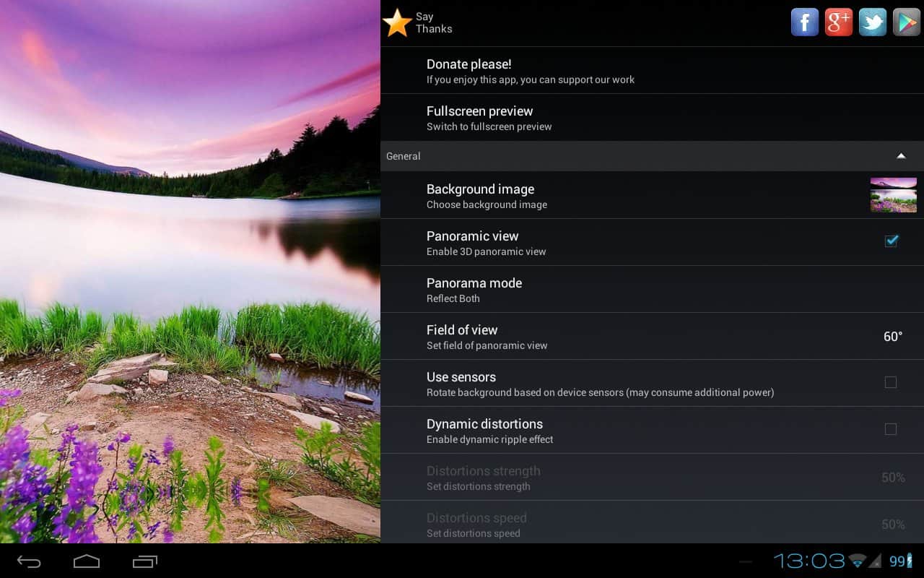Disable the Panoramic view checkbox
Screen dimensions: 924x578
coord(891,241)
